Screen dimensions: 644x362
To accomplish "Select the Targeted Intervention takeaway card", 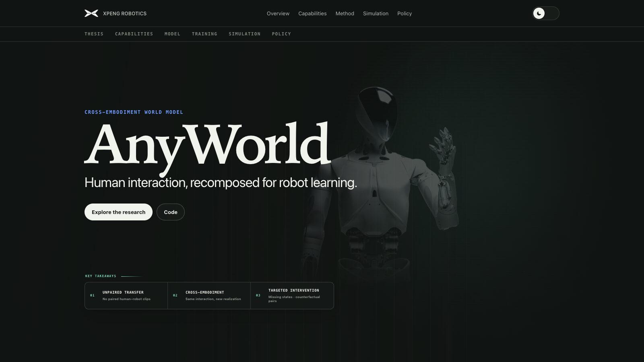I will (x=292, y=296).
